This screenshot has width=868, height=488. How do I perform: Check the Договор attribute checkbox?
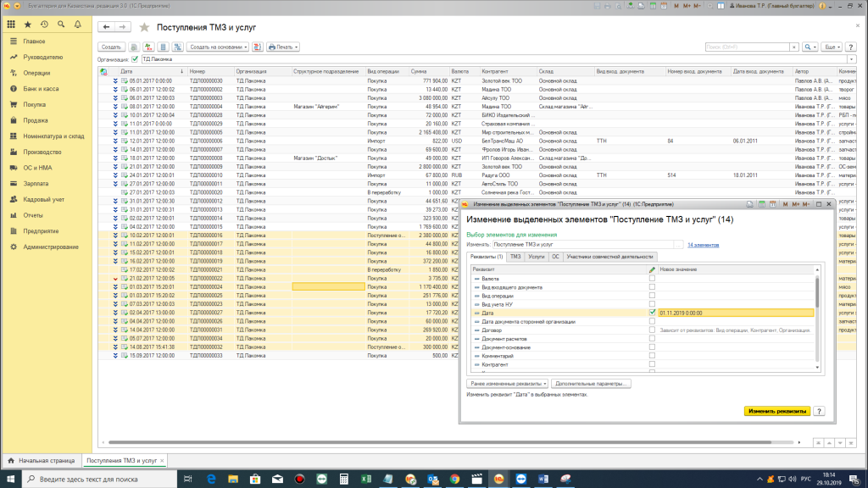click(x=652, y=330)
